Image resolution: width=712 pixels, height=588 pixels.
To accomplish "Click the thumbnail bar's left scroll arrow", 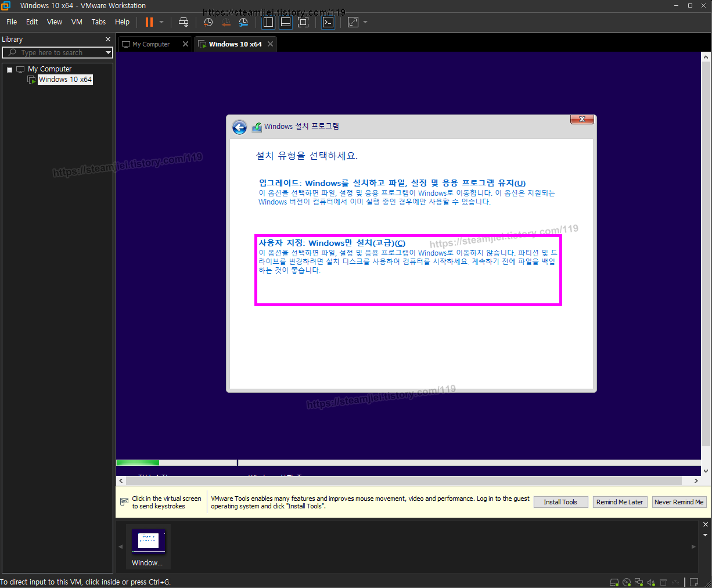I will click(121, 547).
